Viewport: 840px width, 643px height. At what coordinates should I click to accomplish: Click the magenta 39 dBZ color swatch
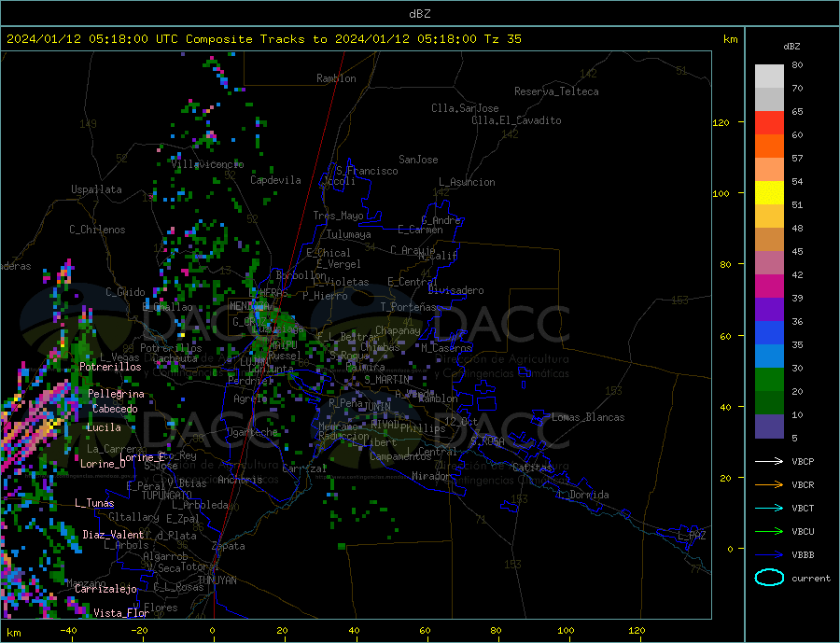(769, 287)
